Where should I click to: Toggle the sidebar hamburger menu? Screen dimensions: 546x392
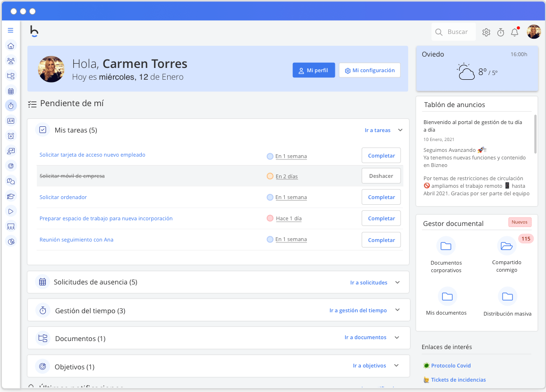click(x=10, y=30)
